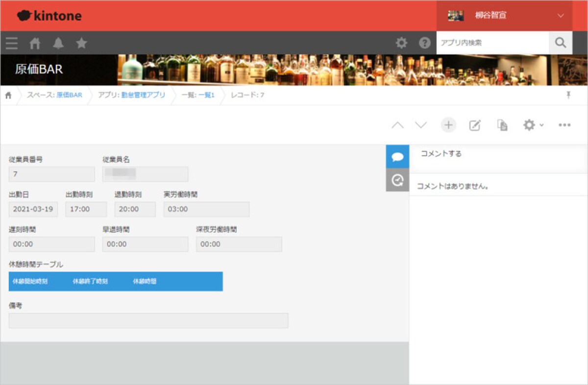Click the 原価BAR banner title
The width and height of the screenshot is (588, 385).
point(39,70)
